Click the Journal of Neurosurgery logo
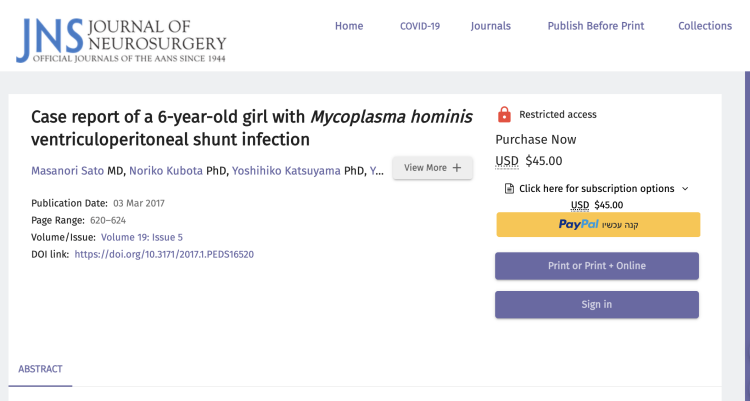The height and width of the screenshot is (401, 750). (x=121, y=36)
